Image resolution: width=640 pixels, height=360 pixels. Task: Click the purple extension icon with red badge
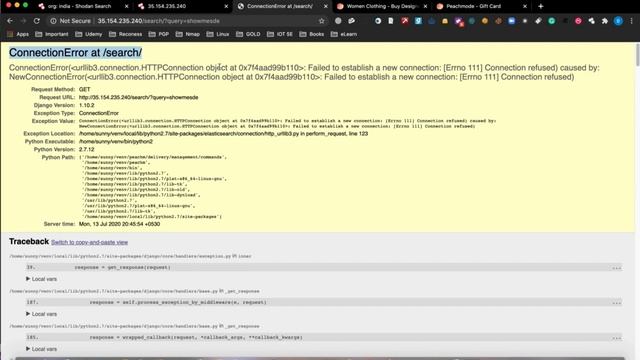pos(458,21)
